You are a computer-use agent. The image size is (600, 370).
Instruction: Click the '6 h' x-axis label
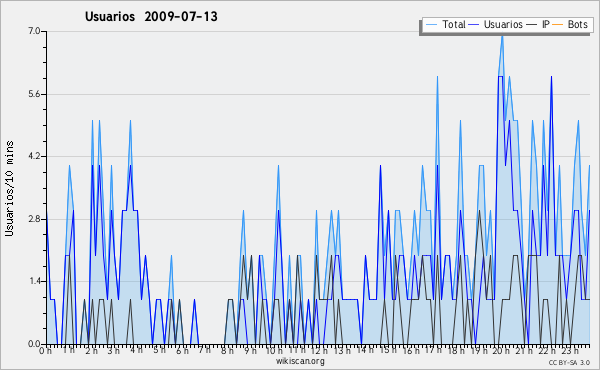[182, 350]
